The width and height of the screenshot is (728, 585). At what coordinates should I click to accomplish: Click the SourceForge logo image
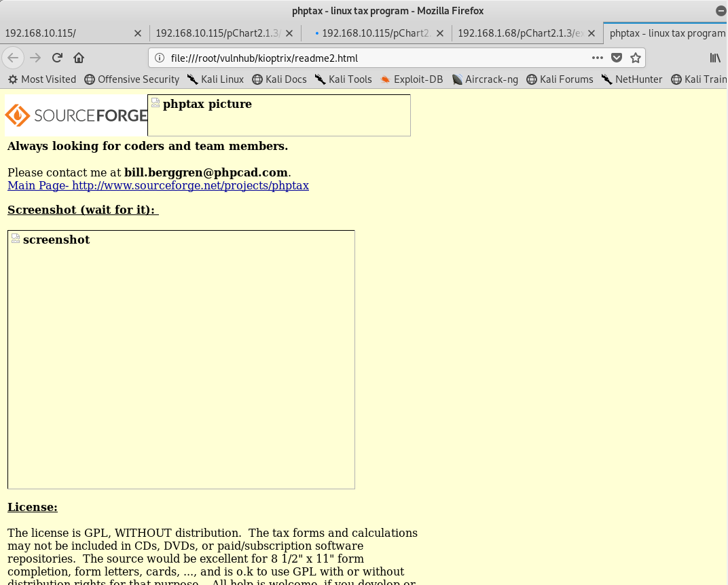[x=76, y=115]
